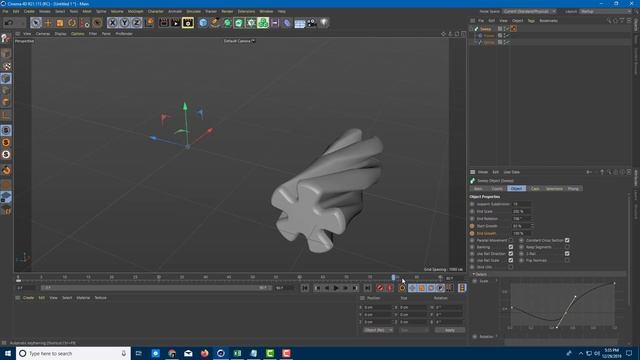Click the Go to End button
The height and width of the screenshot is (360, 640).
(x=367, y=288)
